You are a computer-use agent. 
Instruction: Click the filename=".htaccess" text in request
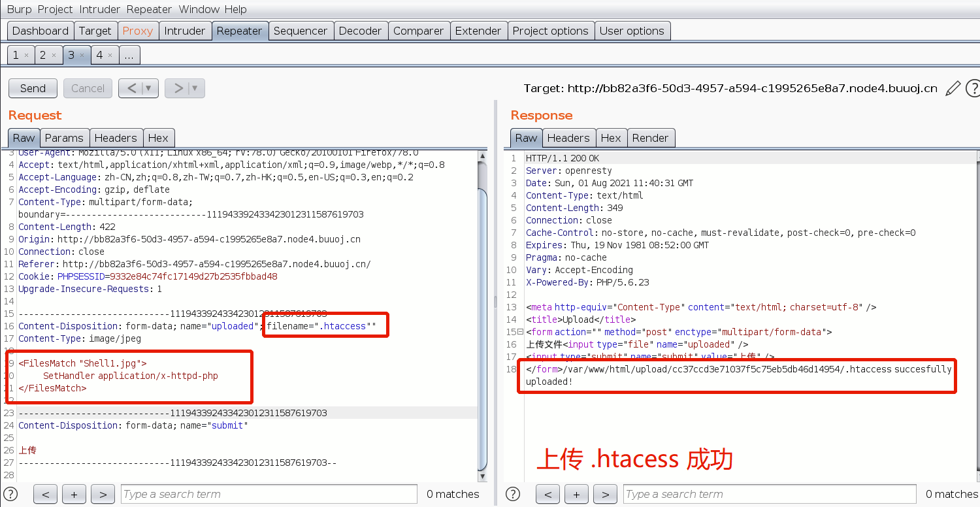pos(321,326)
